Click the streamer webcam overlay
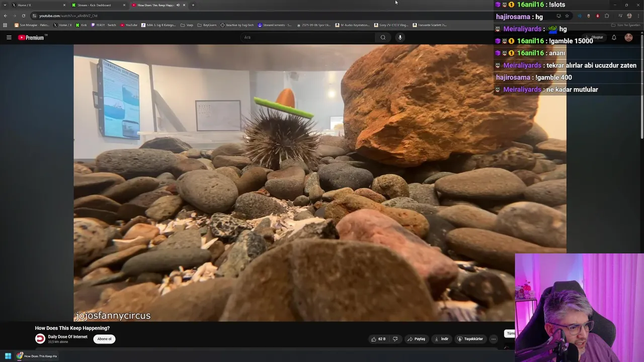This screenshot has height=362, width=644. [580, 308]
